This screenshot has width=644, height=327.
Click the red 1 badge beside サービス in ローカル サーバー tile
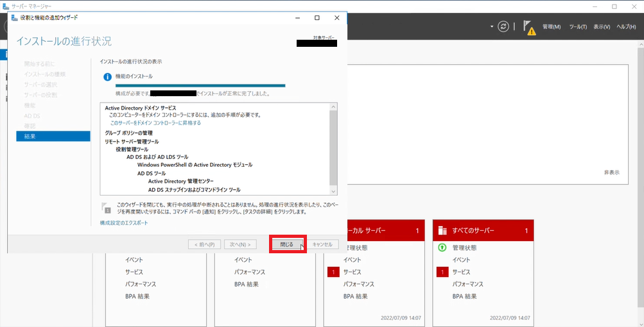pyautogui.click(x=333, y=272)
